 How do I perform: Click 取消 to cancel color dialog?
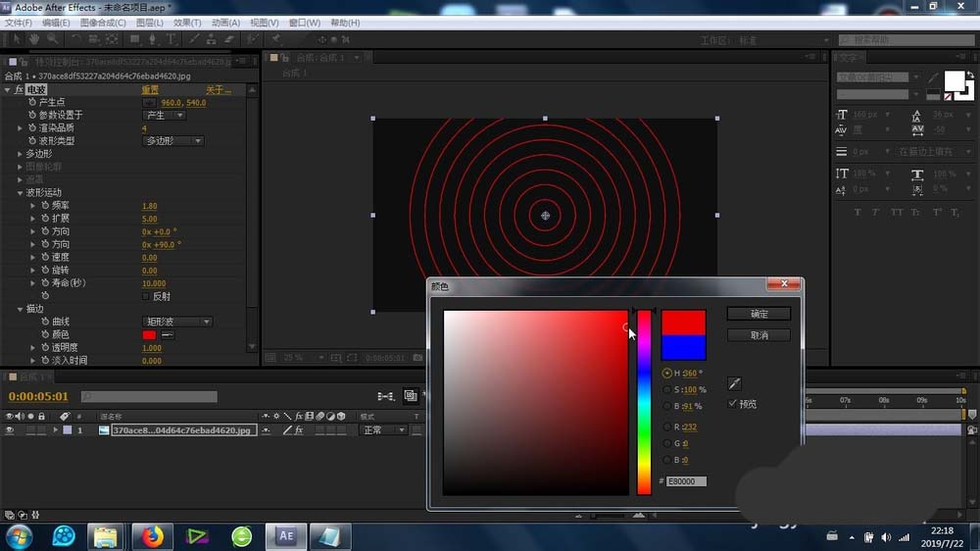(x=759, y=335)
